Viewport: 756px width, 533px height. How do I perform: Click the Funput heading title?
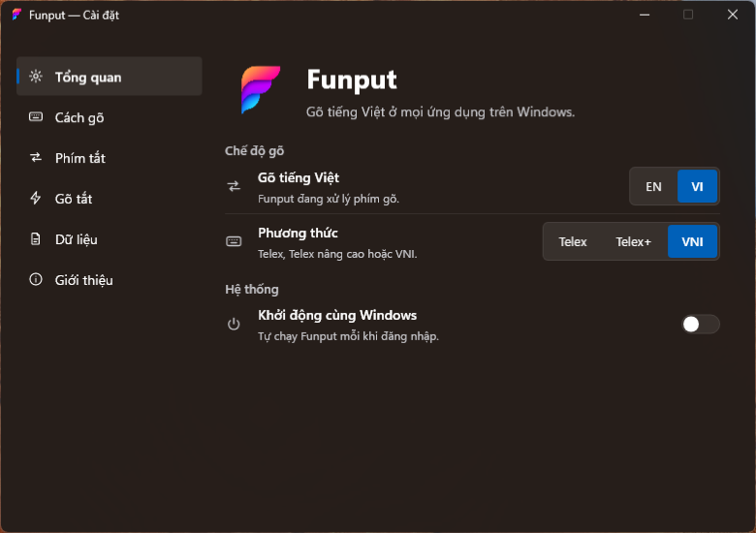(x=352, y=79)
